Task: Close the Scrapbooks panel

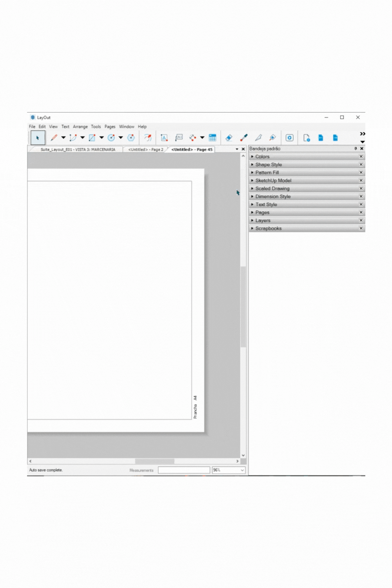Action: pyautogui.click(x=361, y=228)
